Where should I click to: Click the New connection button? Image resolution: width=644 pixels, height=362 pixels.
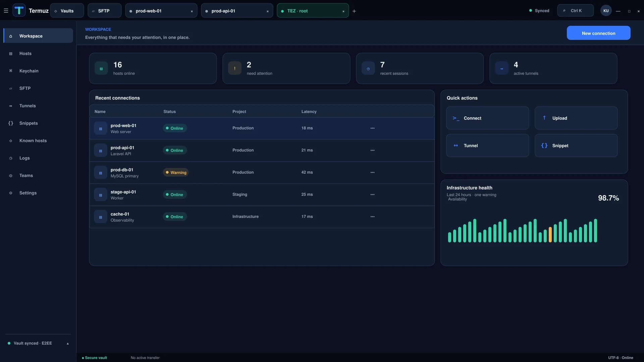pyautogui.click(x=598, y=33)
